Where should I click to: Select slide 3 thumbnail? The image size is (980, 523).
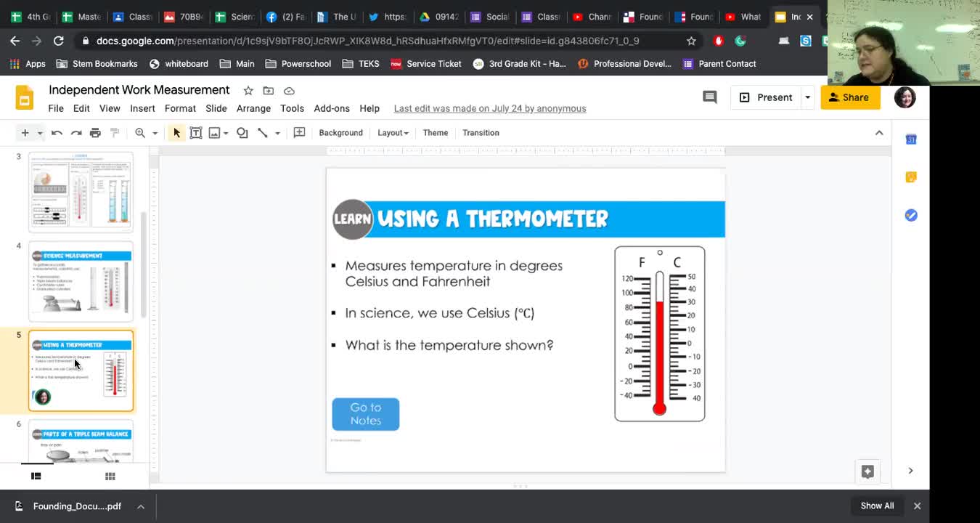[x=81, y=192]
